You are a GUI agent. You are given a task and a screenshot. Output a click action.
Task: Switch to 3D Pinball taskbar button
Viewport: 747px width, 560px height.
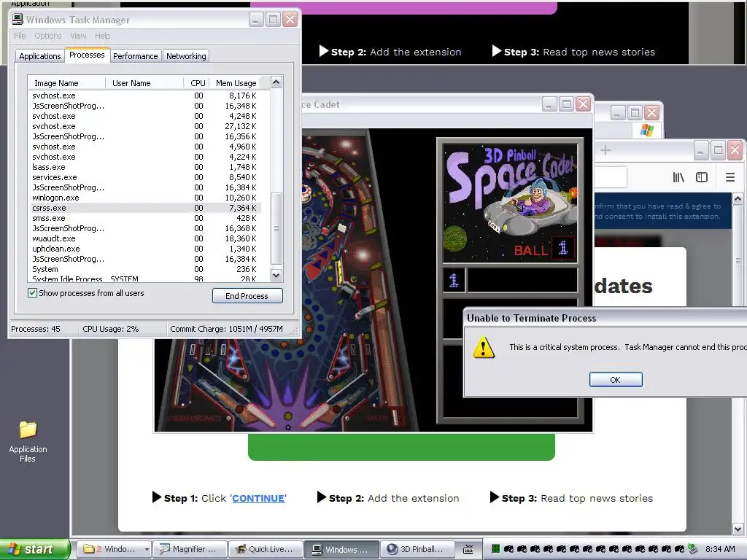pyautogui.click(x=416, y=549)
